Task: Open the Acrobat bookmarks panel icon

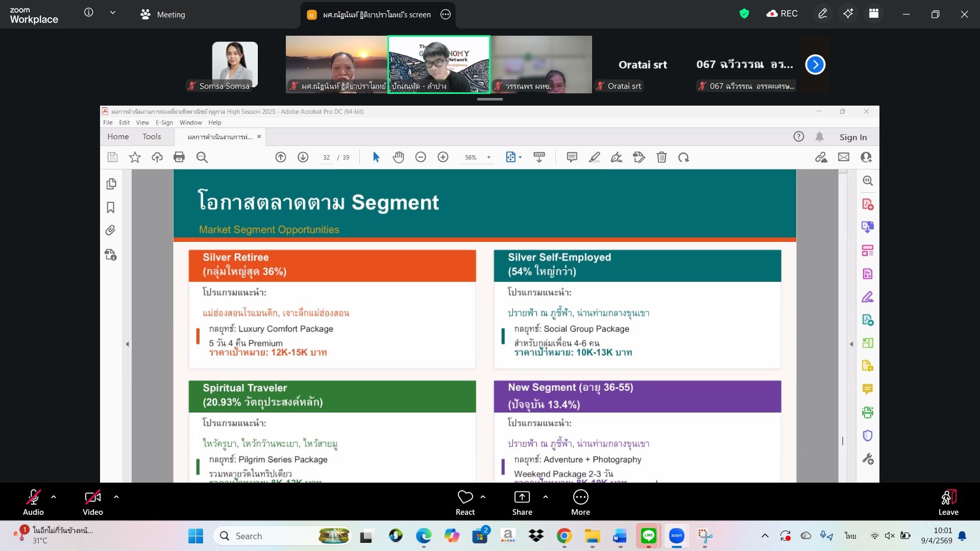Action: click(x=111, y=208)
